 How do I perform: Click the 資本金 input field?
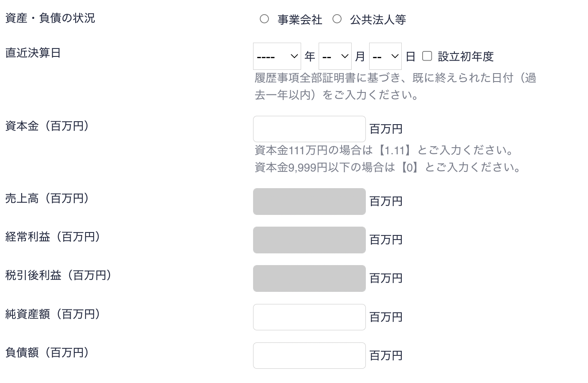[x=309, y=129]
